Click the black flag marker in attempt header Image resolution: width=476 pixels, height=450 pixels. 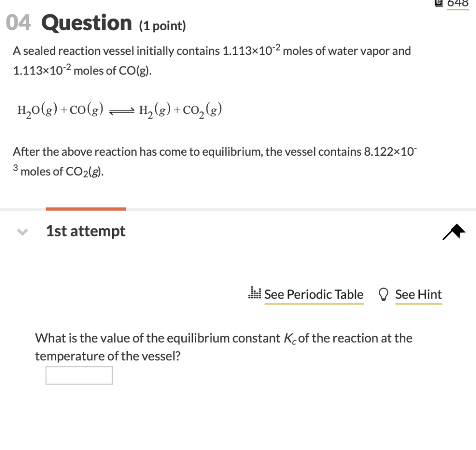click(453, 231)
